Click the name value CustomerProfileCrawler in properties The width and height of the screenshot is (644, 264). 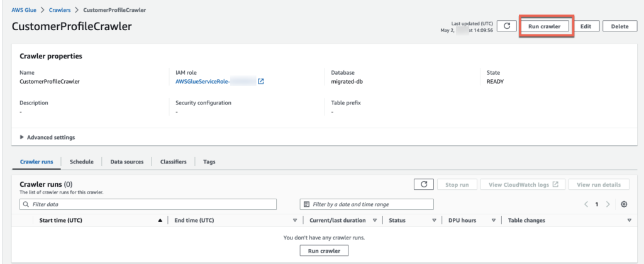[50, 81]
